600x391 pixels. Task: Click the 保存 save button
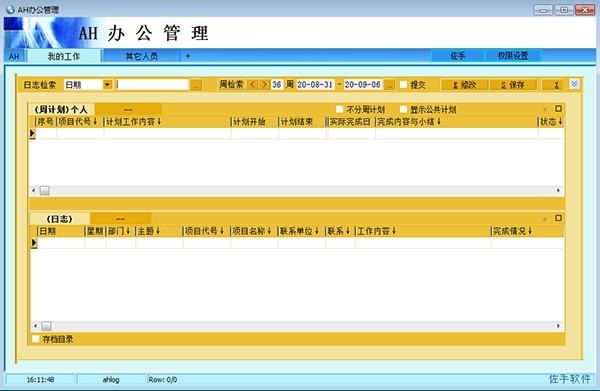(513, 85)
